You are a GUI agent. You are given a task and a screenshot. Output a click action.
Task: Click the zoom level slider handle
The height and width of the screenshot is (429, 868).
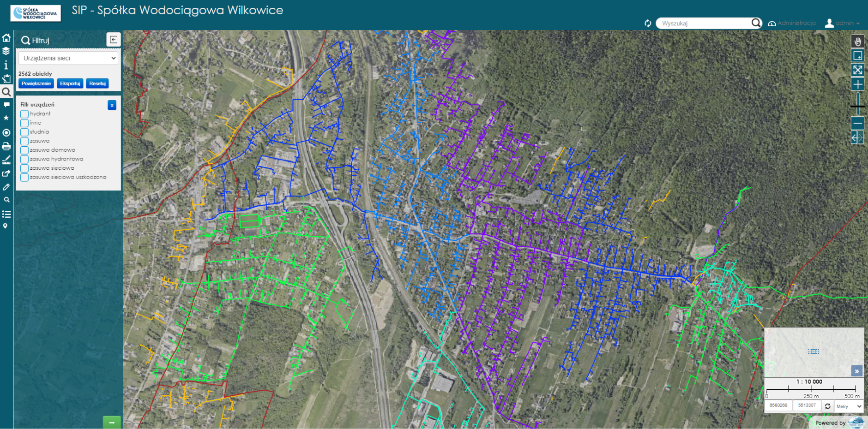pos(857,107)
